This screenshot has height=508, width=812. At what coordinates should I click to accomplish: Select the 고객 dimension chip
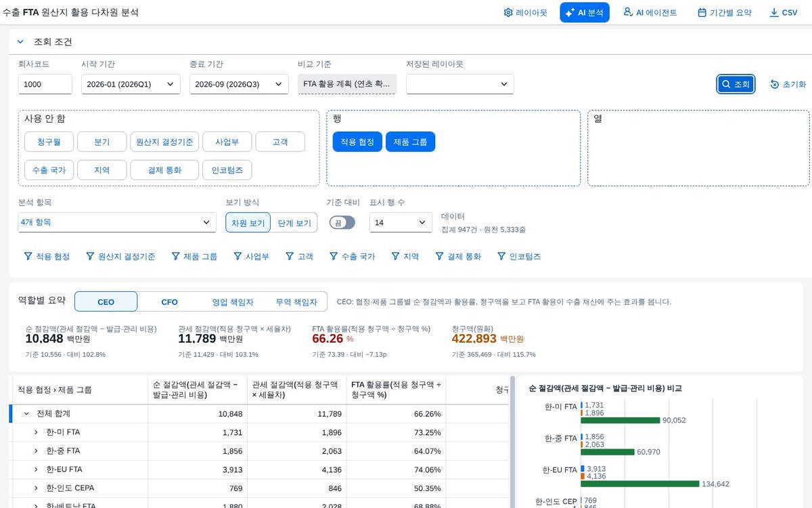[x=280, y=142]
